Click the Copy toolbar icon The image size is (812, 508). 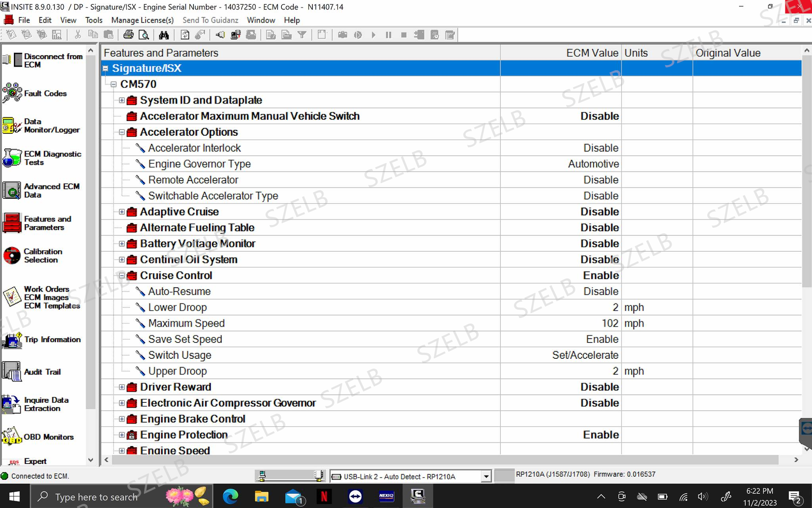[x=93, y=35]
